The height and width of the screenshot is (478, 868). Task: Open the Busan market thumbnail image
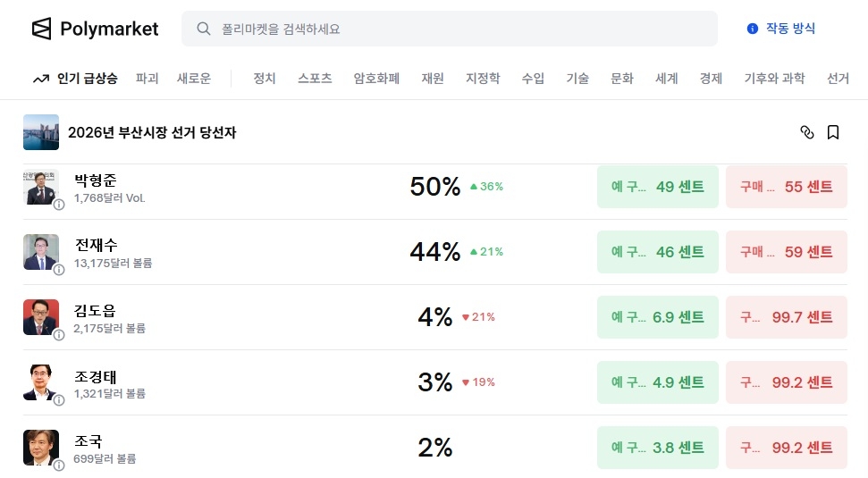[41, 132]
